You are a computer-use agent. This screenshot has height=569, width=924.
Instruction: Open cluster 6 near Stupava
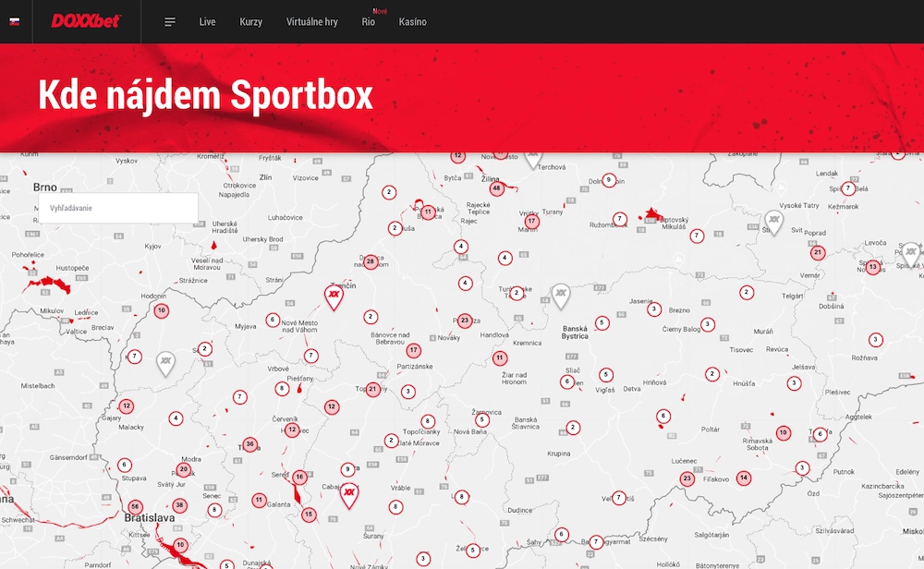[x=125, y=465]
